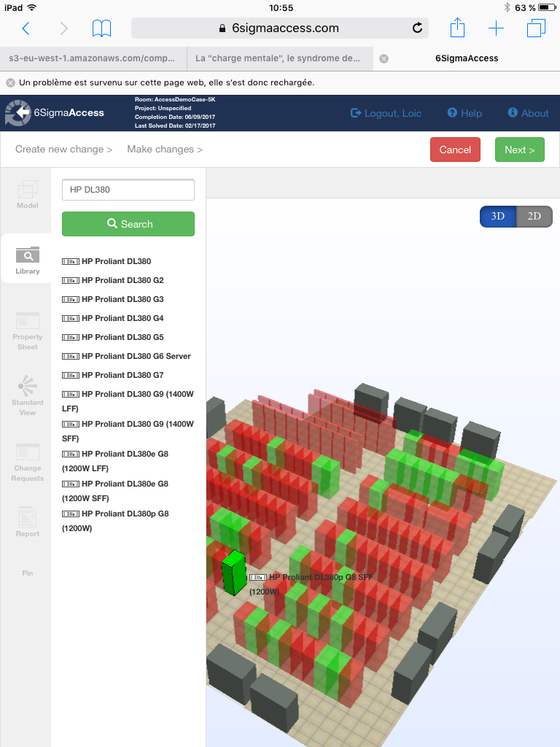
Task: Switch the view to 2D
Action: [534, 216]
